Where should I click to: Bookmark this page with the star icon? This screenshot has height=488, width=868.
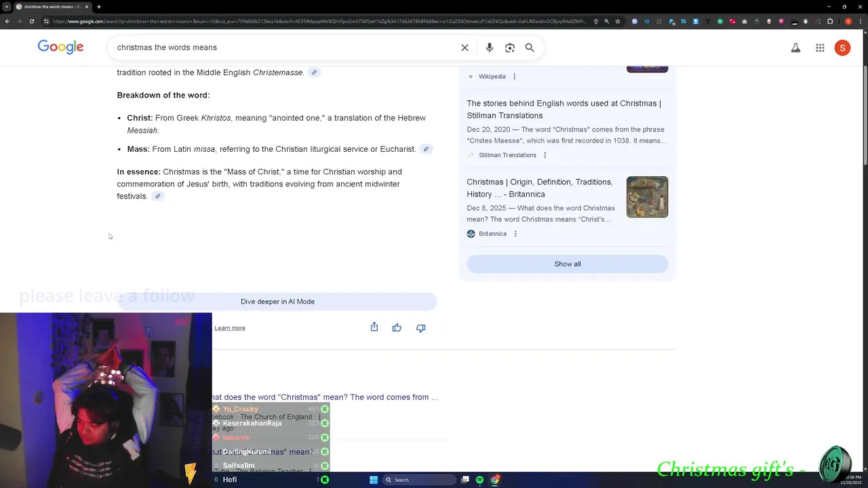coord(618,22)
